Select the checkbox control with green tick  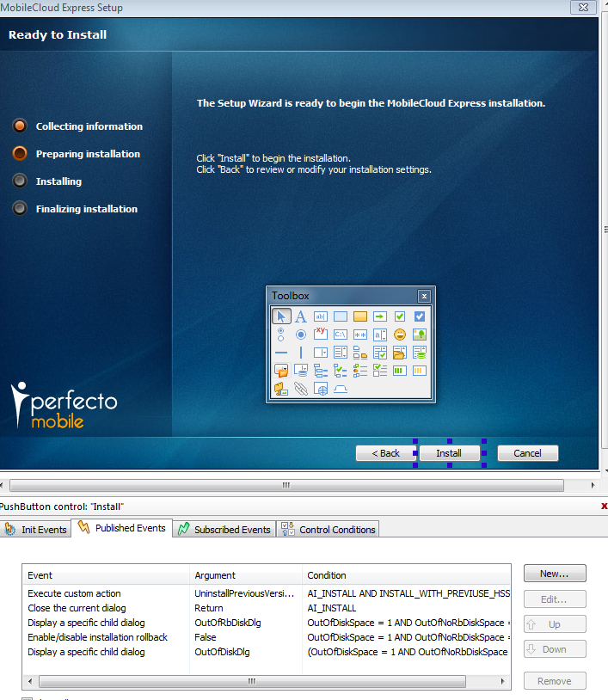(400, 316)
